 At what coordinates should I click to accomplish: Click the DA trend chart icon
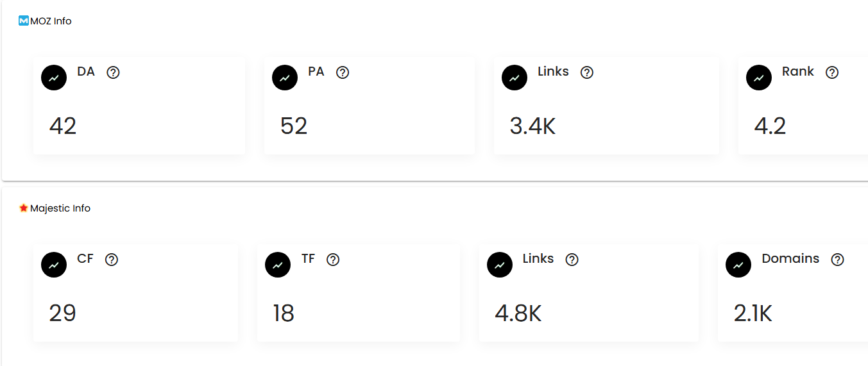click(x=54, y=78)
